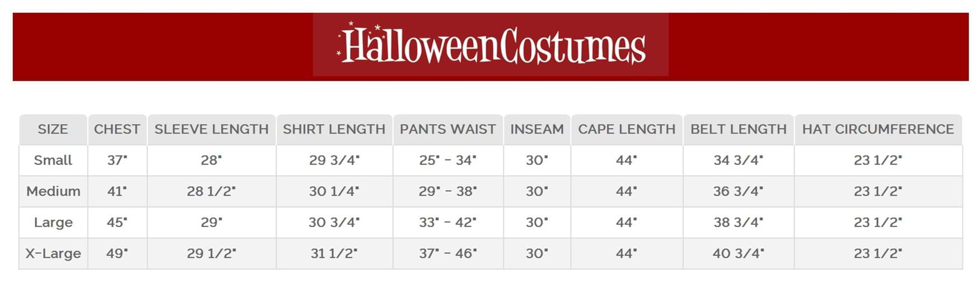The height and width of the screenshot is (288, 980).
Task: Click the 37" chest value for Small
Action: tap(117, 160)
